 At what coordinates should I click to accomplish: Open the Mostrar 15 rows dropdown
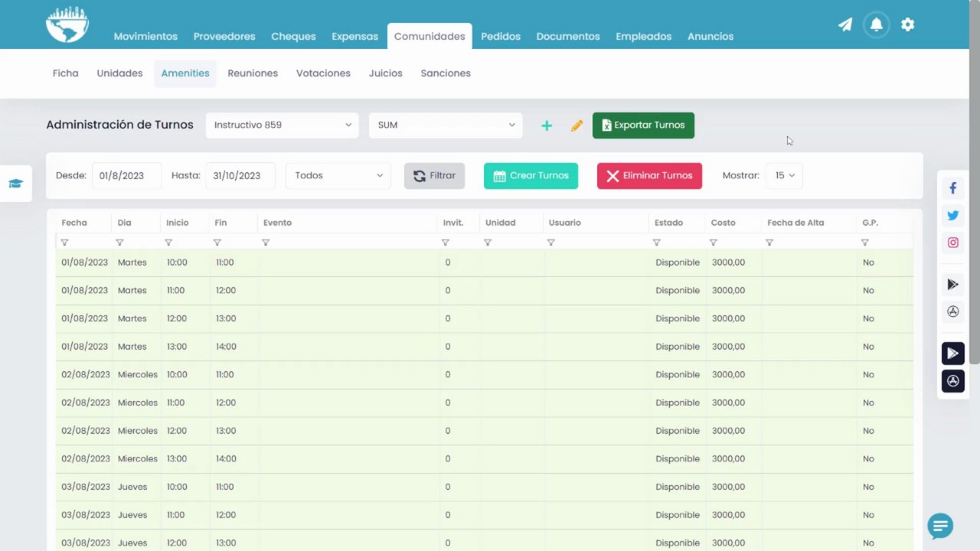[x=785, y=175]
